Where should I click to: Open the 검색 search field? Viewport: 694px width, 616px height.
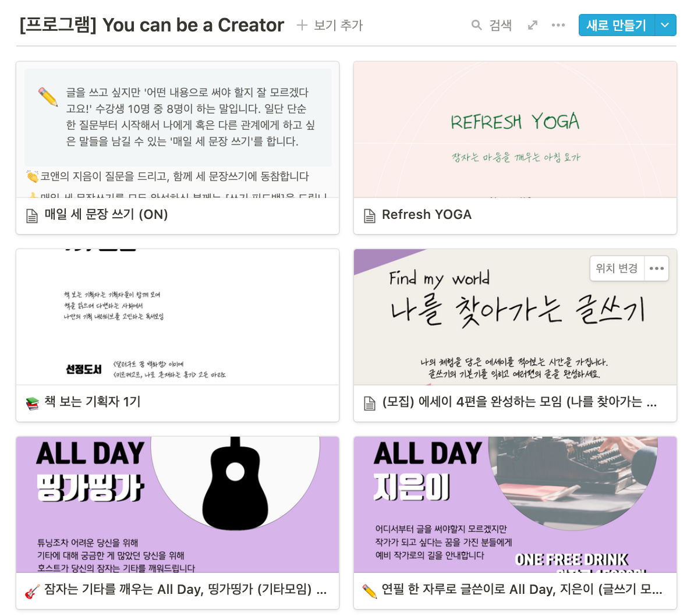click(x=492, y=25)
